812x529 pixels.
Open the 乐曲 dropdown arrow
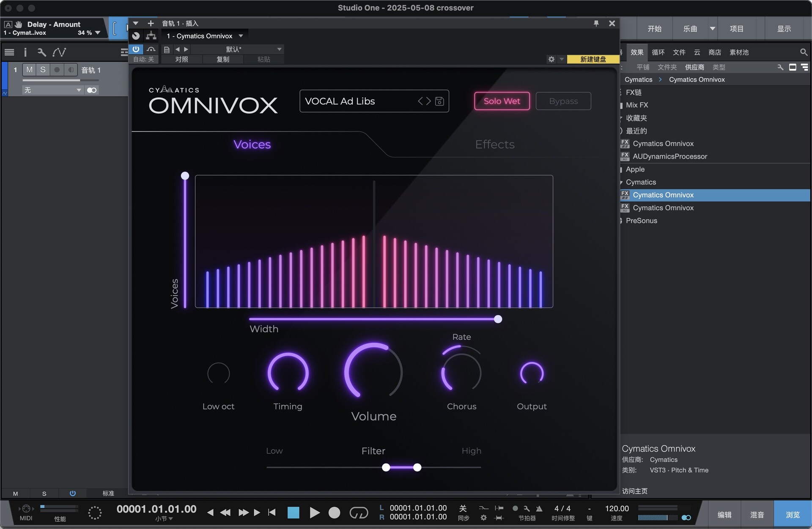click(713, 29)
